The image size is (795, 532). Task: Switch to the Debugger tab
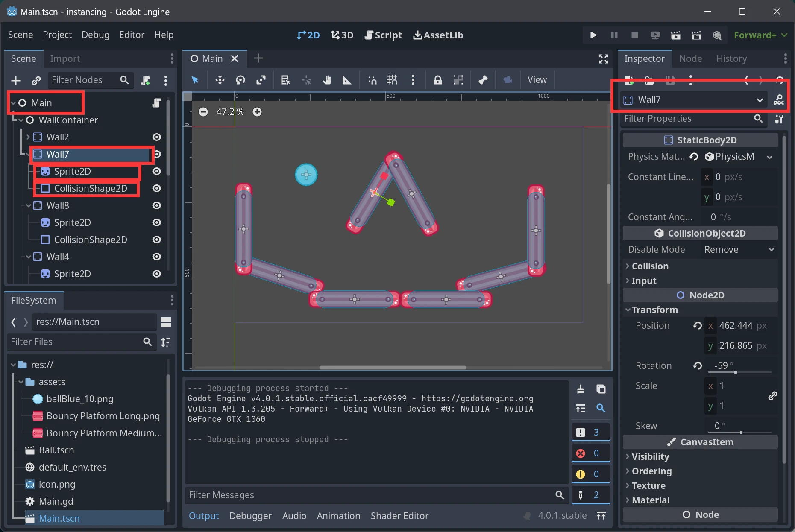click(250, 516)
